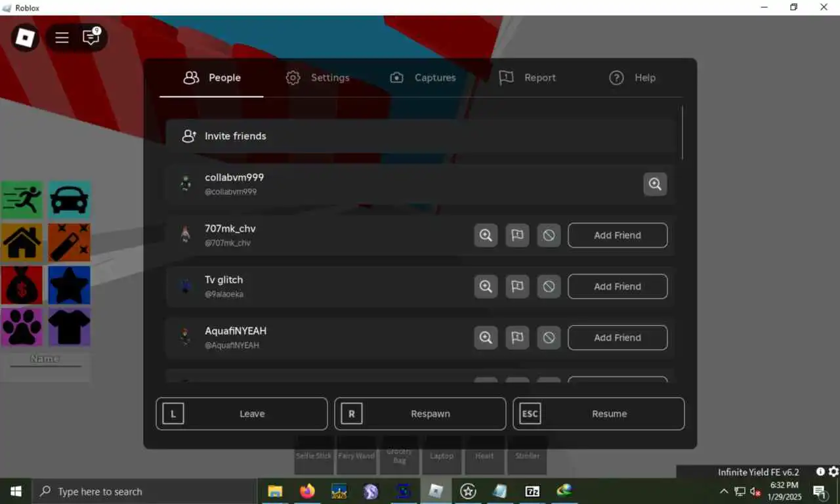Add AquafiNYEAH as a friend
Viewport: 840px width, 504px height.
[x=618, y=337]
